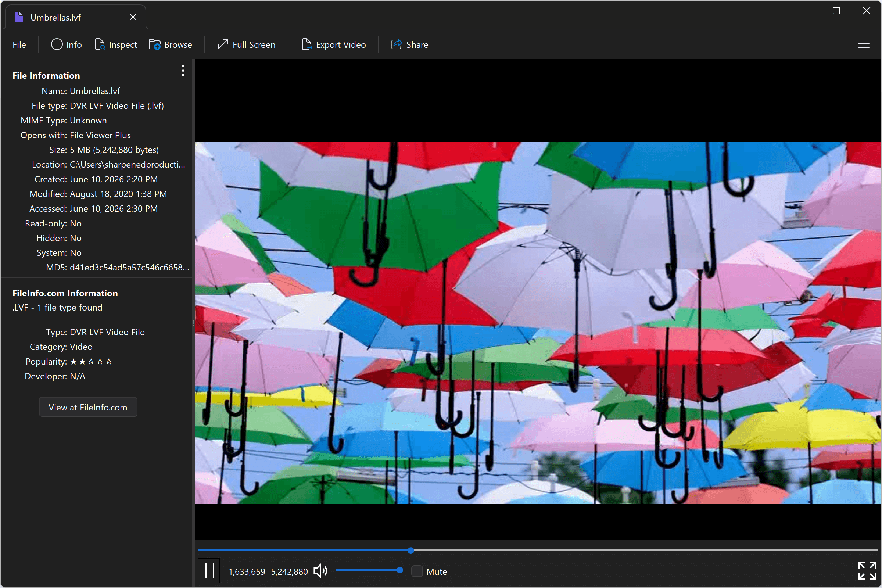Click the Category Video value
This screenshot has height=588, width=882.
click(x=81, y=347)
